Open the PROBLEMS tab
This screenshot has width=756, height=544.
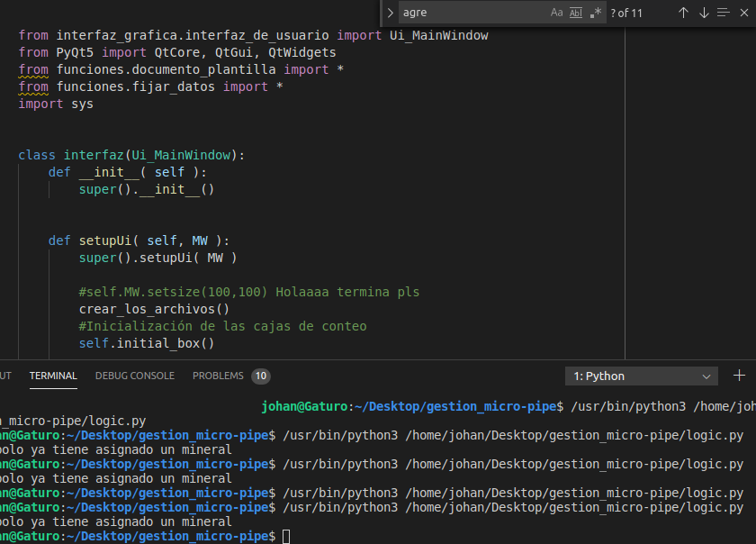click(x=218, y=376)
